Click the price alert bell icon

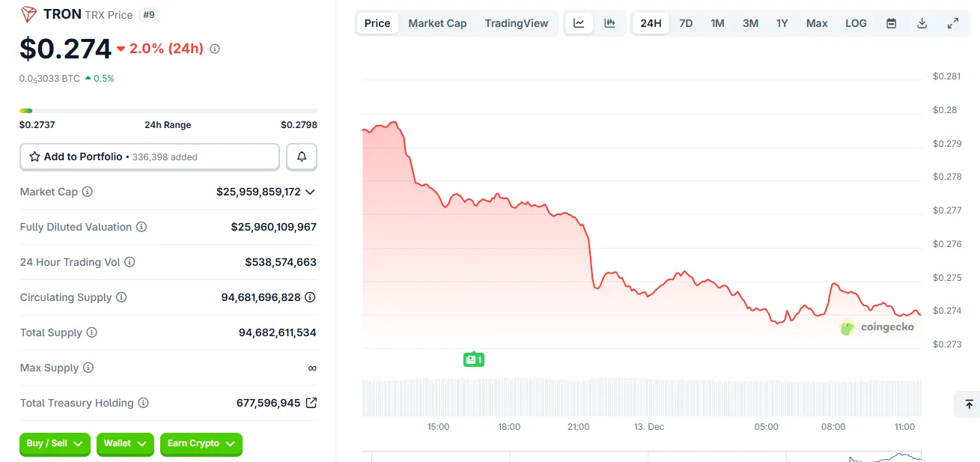(x=301, y=156)
